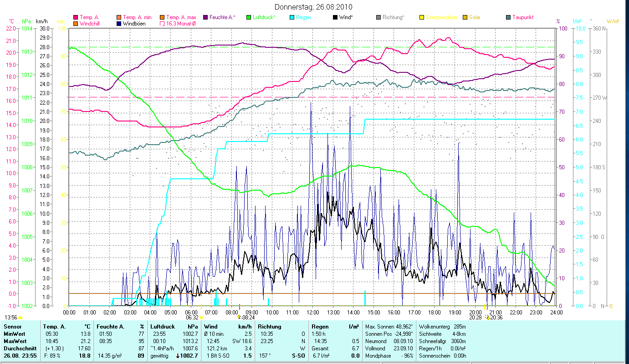Toggle the Temp. A. max series
This screenshot has width=629, height=364.
point(162,18)
